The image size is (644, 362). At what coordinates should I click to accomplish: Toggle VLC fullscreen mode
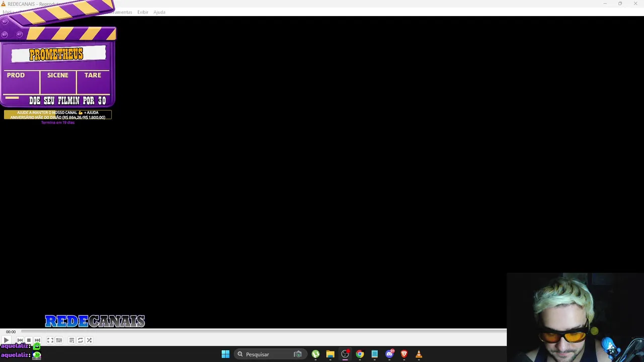click(x=50, y=340)
